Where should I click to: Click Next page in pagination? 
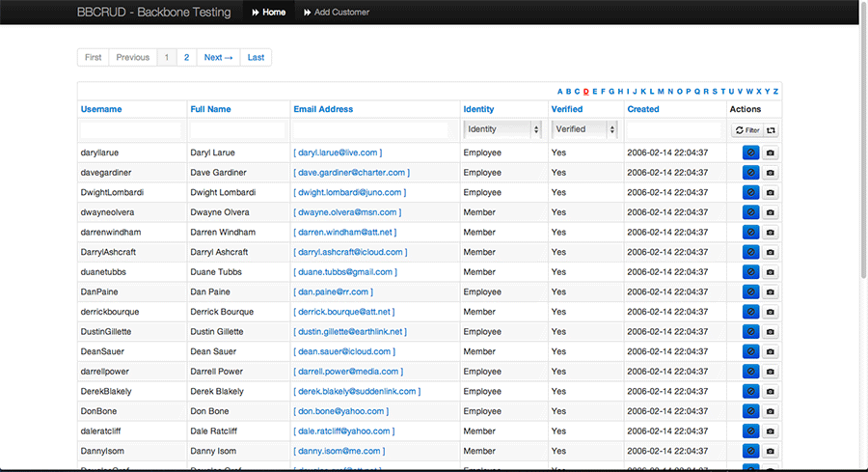click(218, 57)
